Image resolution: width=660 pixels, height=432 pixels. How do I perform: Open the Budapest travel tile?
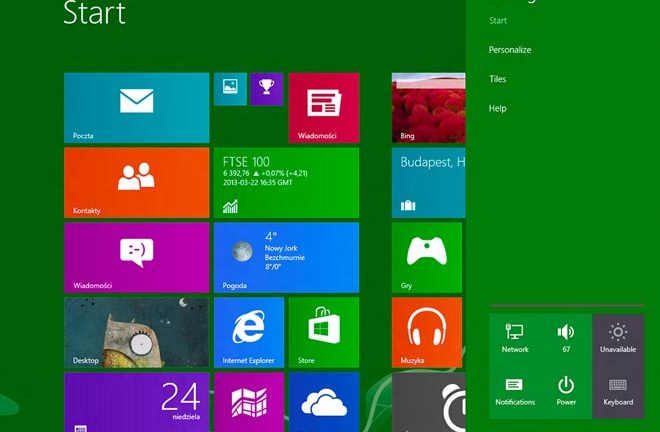428,183
